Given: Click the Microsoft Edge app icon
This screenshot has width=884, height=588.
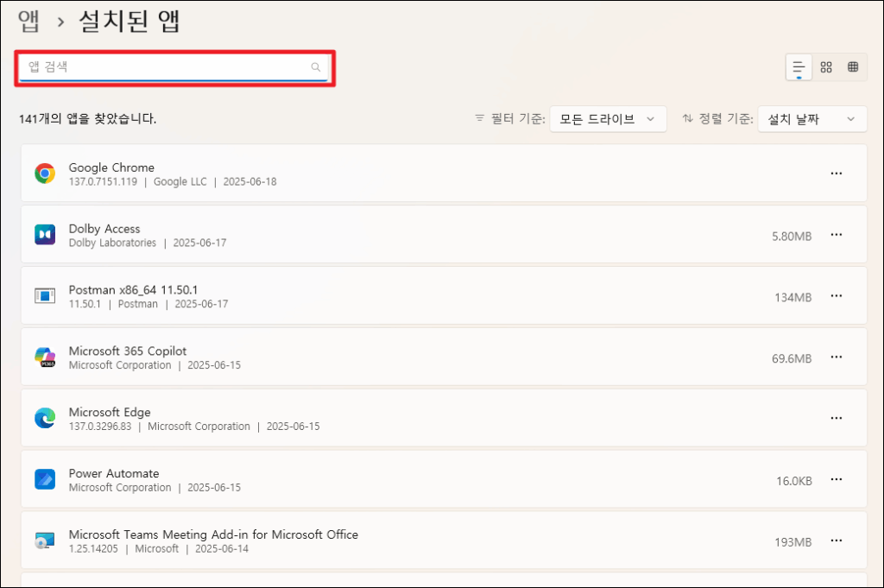Looking at the screenshot, I should pyautogui.click(x=45, y=418).
